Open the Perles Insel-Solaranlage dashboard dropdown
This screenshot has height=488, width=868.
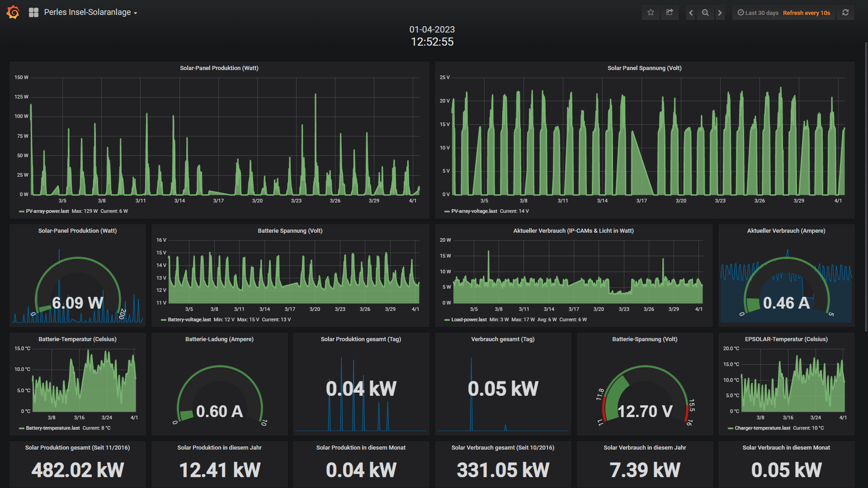(90, 13)
